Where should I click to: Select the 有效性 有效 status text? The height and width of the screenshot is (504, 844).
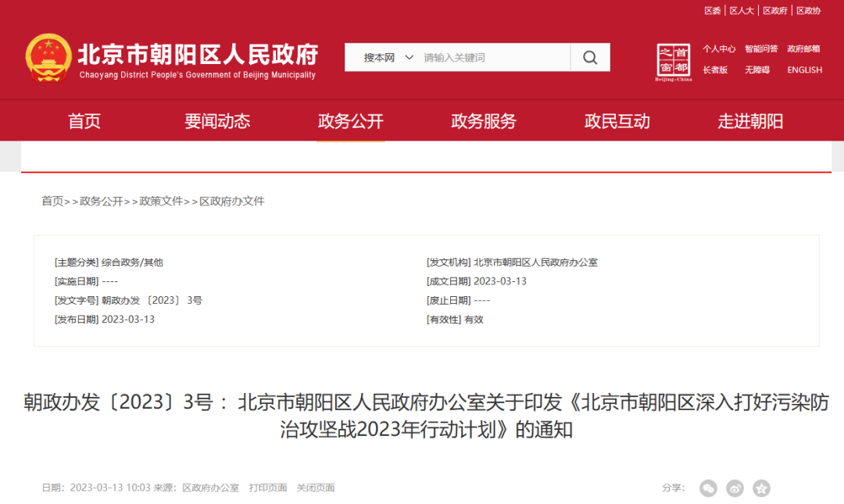(474, 320)
